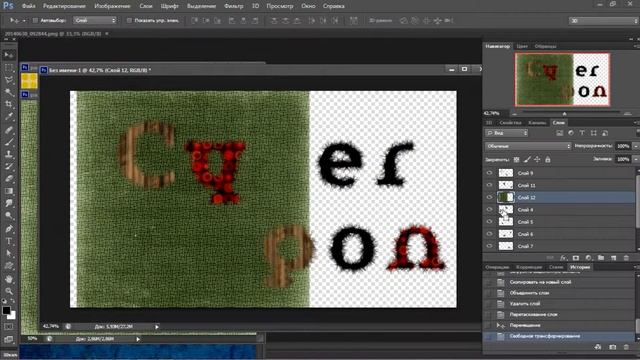This screenshot has width=640, height=360.
Task: Open the fill dropdown arrow
Action: 636,159
